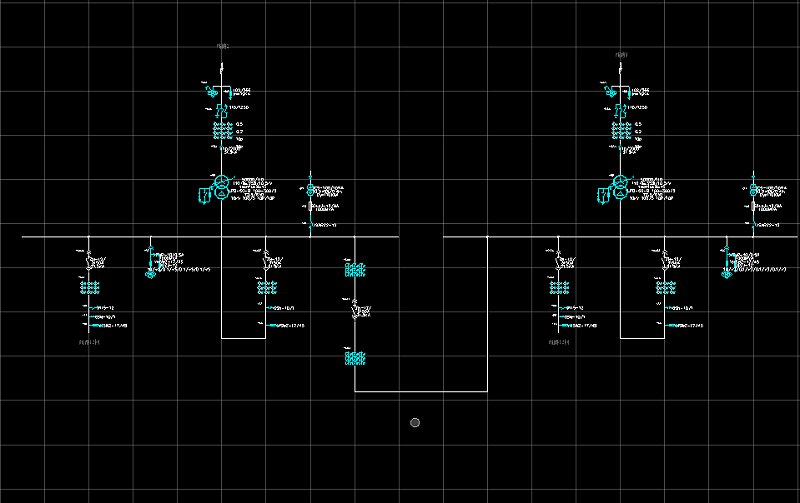Select the 110/1250 disconnector on left incoming line

click(221, 111)
